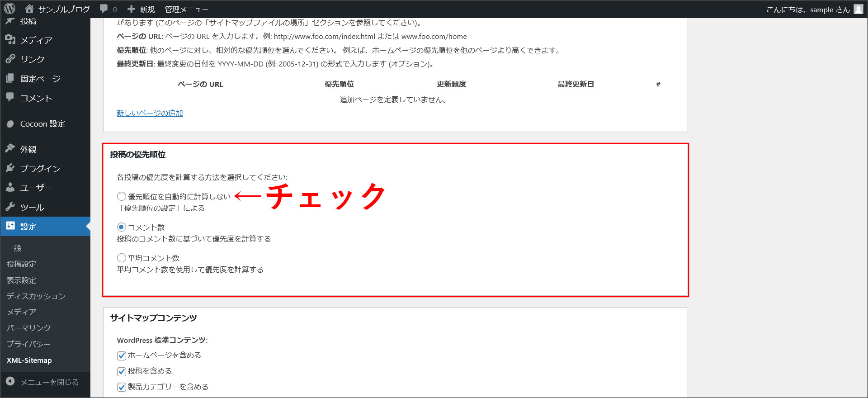Click the 優先順位 column header

pyautogui.click(x=339, y=84)
